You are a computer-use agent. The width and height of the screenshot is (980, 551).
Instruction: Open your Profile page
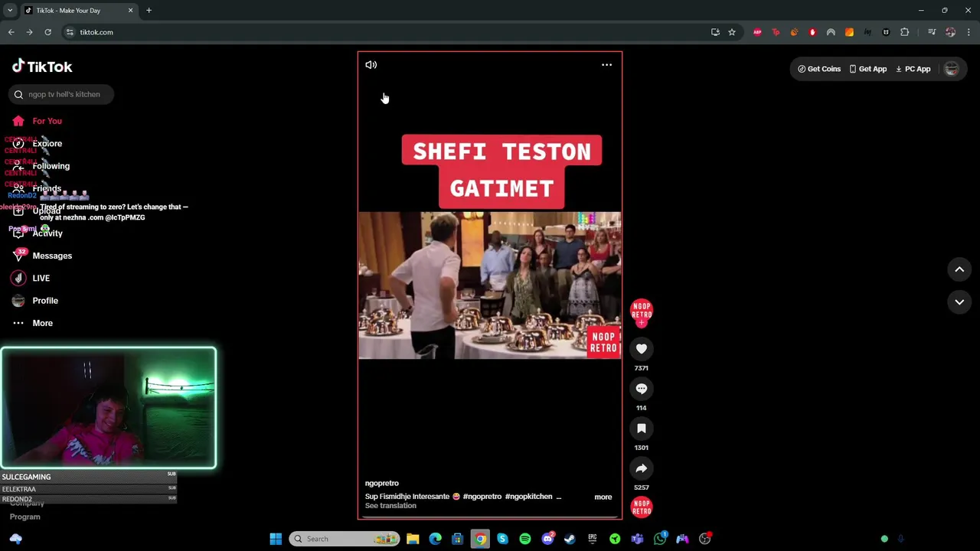tap(45, 301)
